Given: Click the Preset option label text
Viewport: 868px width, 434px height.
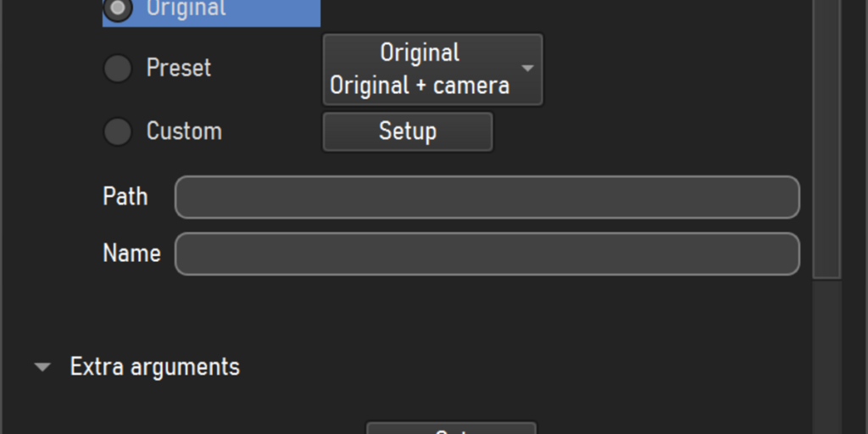Looking at the screenshot, I should (x=179, y=68).
